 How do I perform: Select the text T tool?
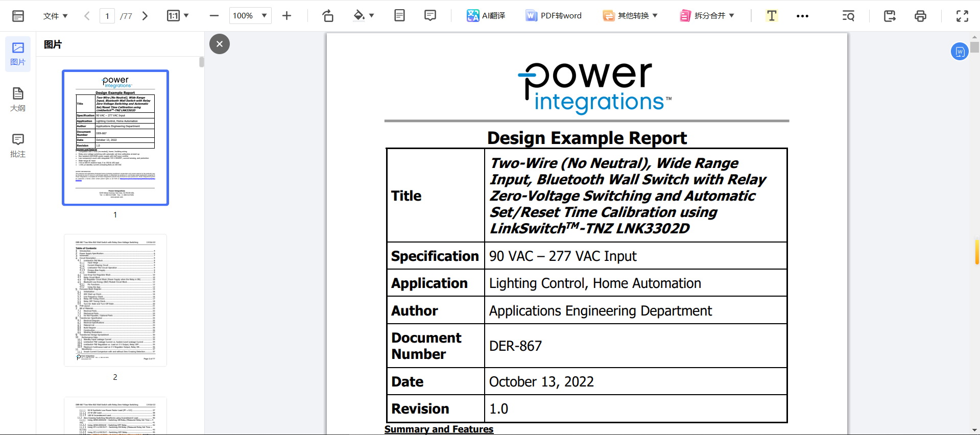(x=772, y=16)
